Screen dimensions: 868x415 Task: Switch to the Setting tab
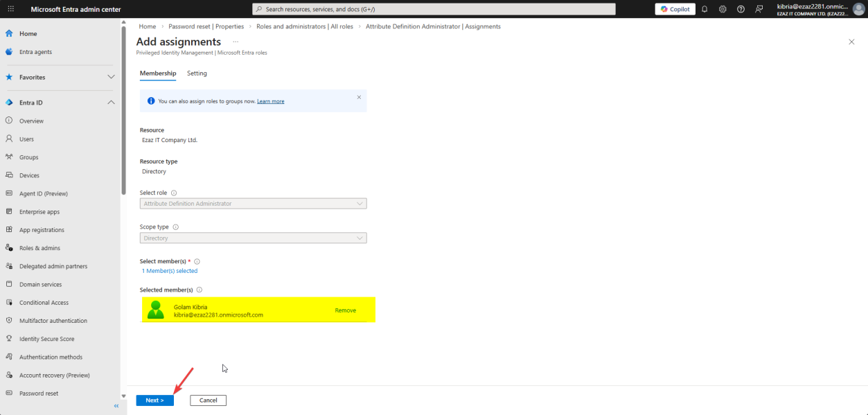(197, 73)
